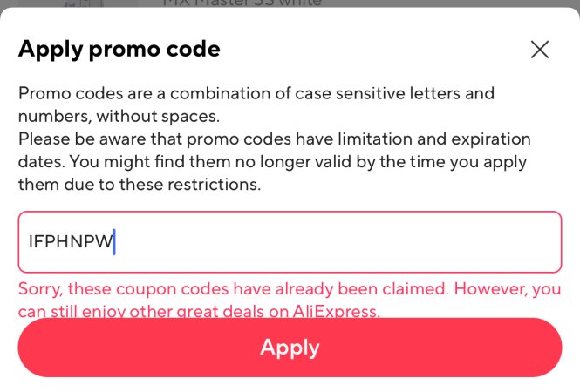This screenshot has height=392, width=580.
Task: Click the "Apply promo code" heading
Action: [x=119, y=50]
